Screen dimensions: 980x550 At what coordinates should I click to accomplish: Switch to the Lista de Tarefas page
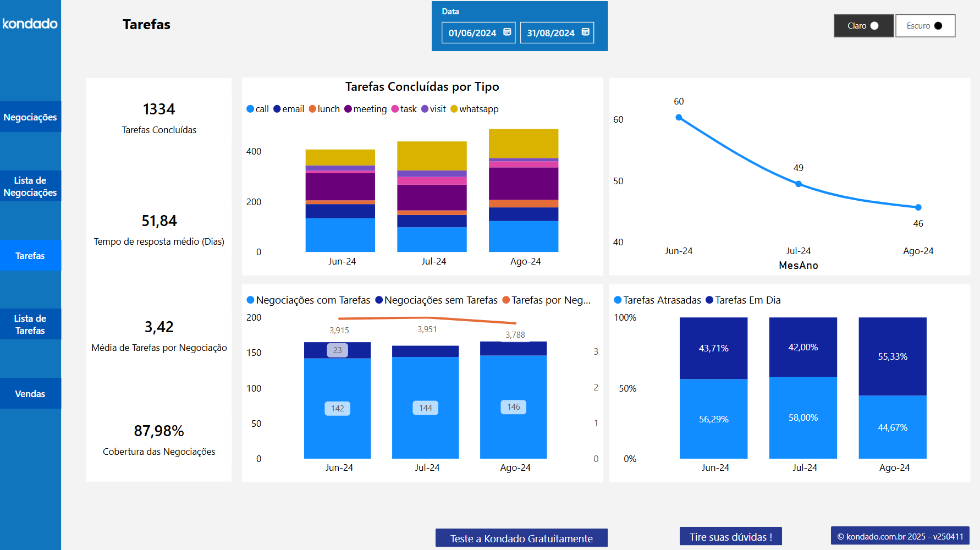30,324
